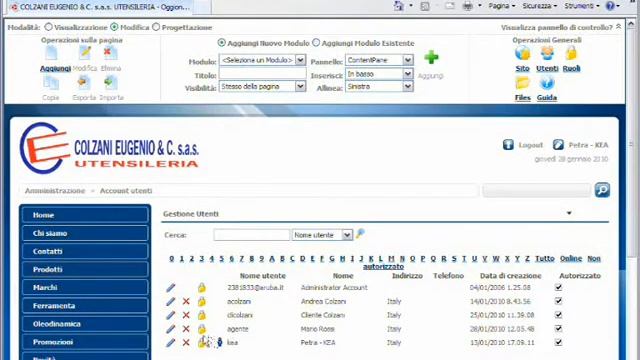The width and height of the screenshot is (640, 360).
Task: Click the site search text box
Action: 536,190
